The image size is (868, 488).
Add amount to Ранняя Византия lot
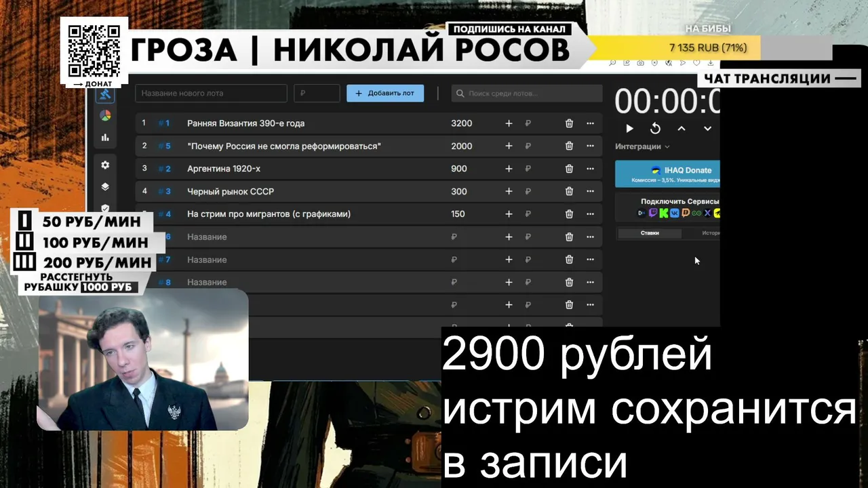pos(509,123)
